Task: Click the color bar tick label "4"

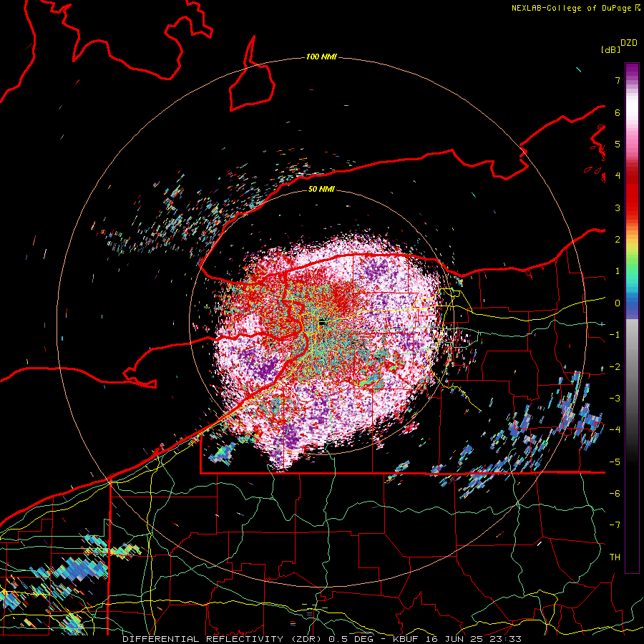Action: coord(618,176)
